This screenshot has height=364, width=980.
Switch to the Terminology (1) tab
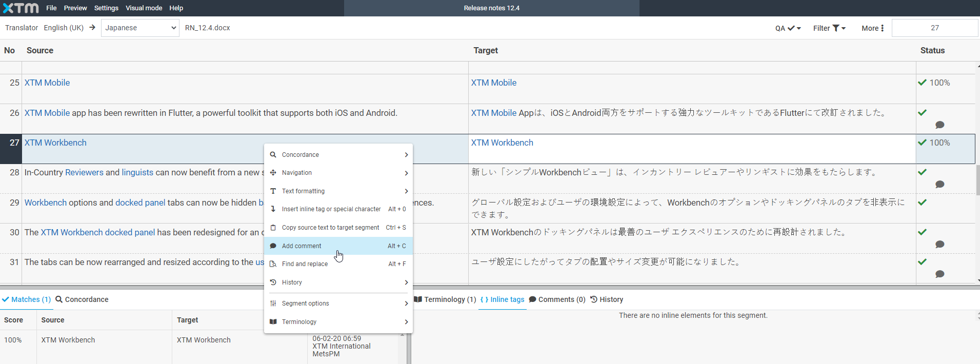[445, 299]
